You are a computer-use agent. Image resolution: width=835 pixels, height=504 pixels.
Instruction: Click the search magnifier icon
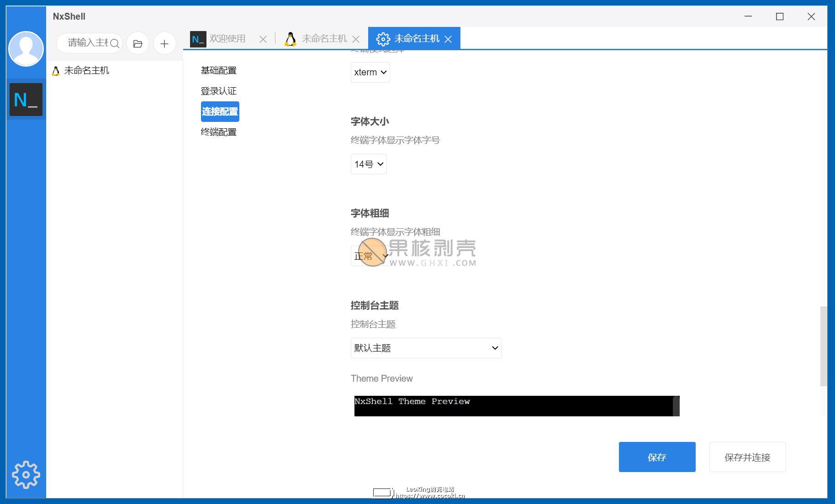[x=115, y=43]
